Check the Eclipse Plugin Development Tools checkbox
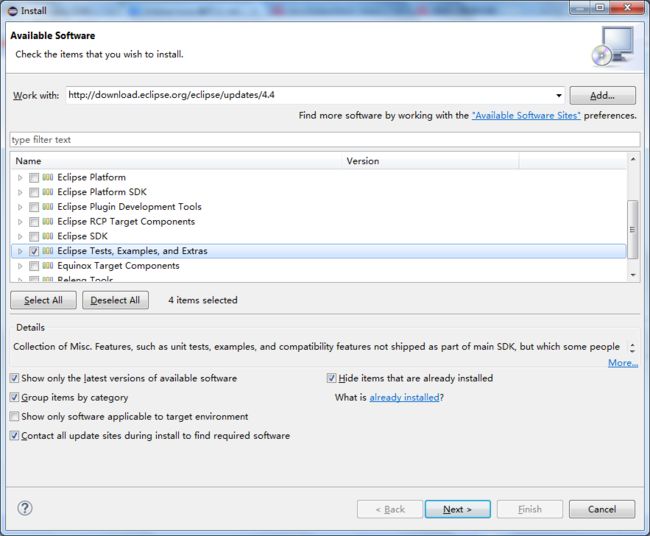650x536 pixels. pyautogui.click(x=34, y=207)
